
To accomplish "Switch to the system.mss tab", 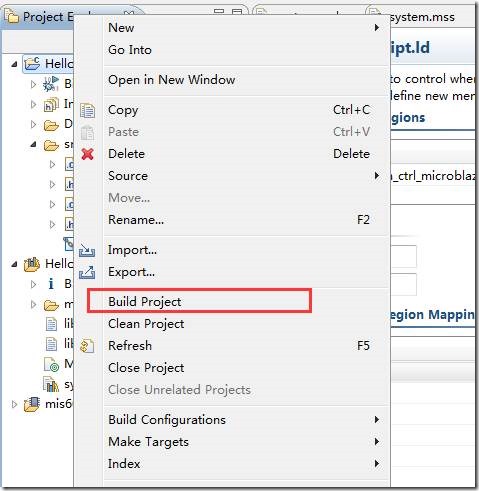I will pyautogui.click(x=422, y=17).
